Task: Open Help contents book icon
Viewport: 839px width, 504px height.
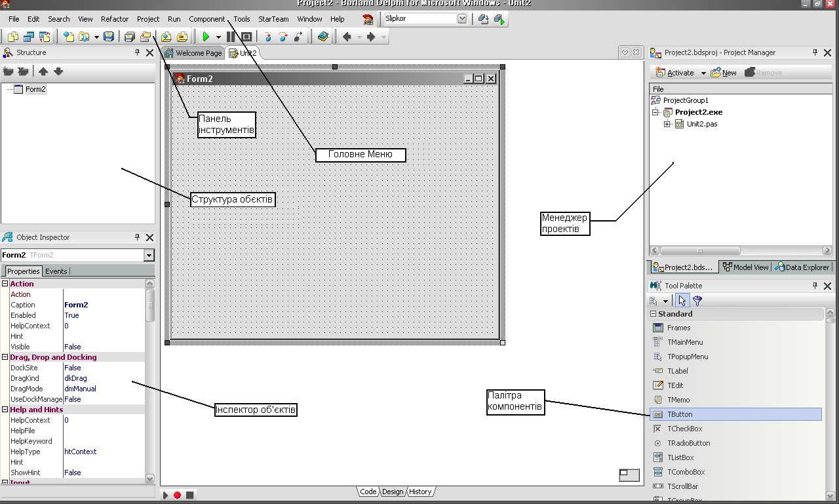Action: point(323,37)
